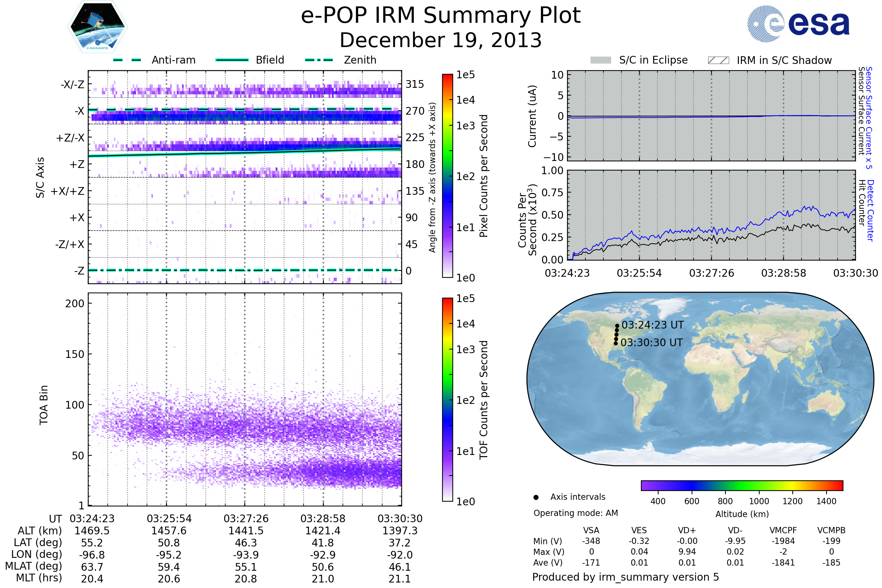This screenshot has height=588, width=882.
Task: Click the CASSIOPE satellite mission logo
Action: click(x=97, y=27)
